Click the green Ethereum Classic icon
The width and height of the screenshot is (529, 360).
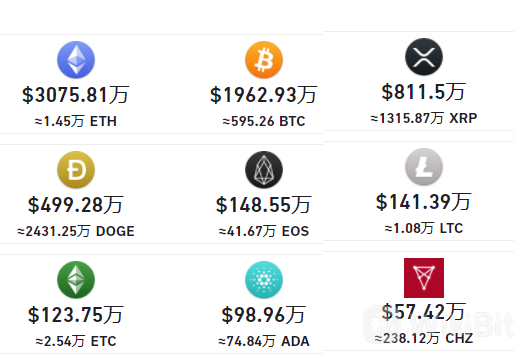click(x=76, y=280)
